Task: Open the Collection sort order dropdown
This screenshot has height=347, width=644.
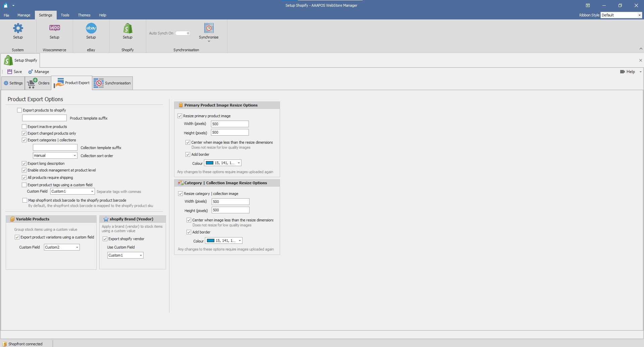Action: (74, 156)
